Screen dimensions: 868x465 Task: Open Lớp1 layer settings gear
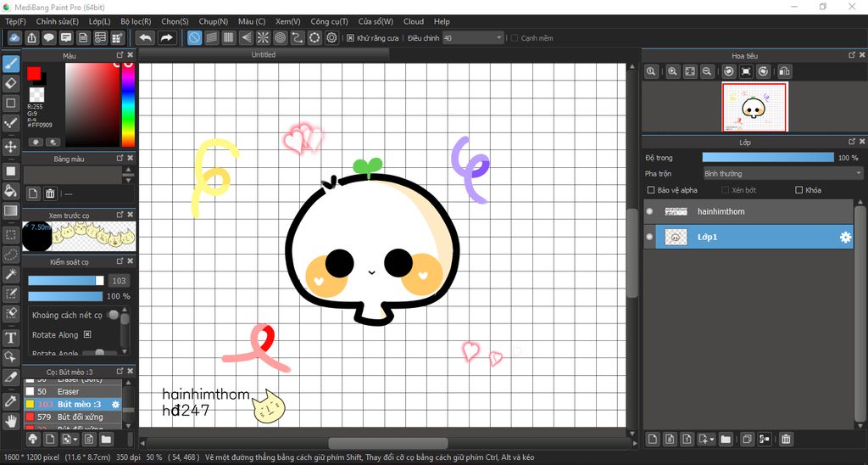click(845, 238)
